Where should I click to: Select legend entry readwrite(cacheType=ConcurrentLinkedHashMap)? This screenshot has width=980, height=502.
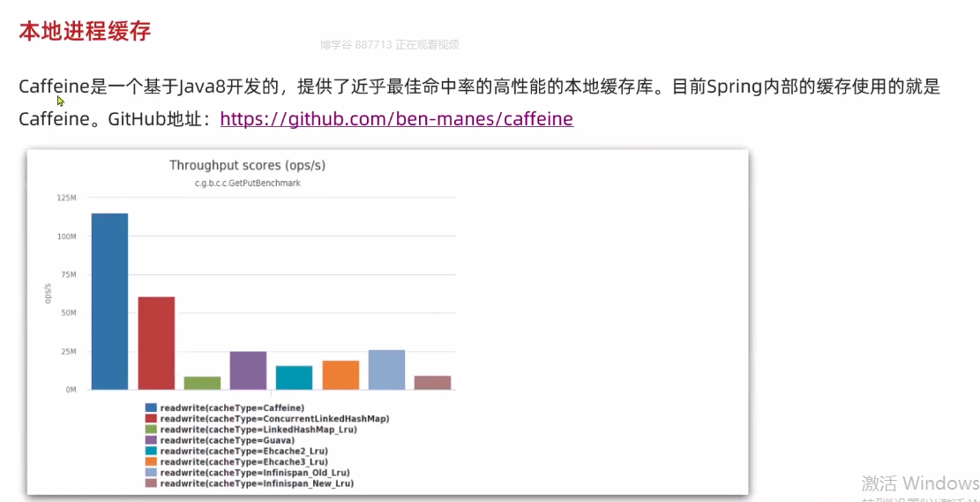coord(274,418)
